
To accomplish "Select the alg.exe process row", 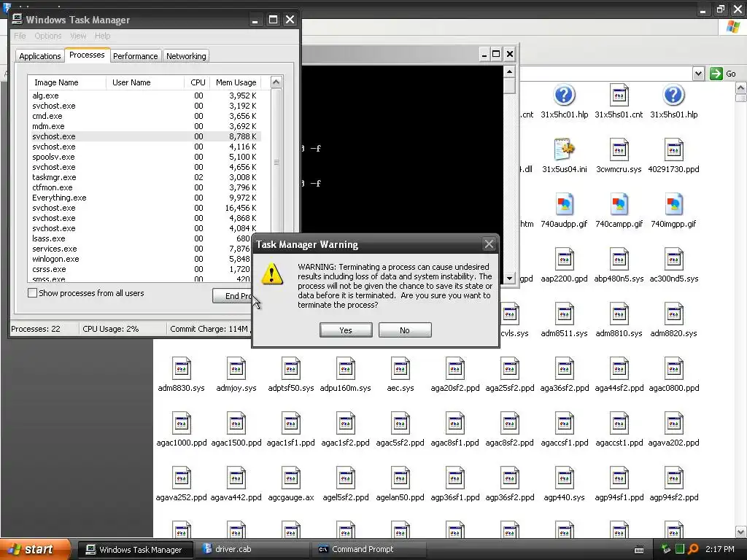I will (145, 96).
